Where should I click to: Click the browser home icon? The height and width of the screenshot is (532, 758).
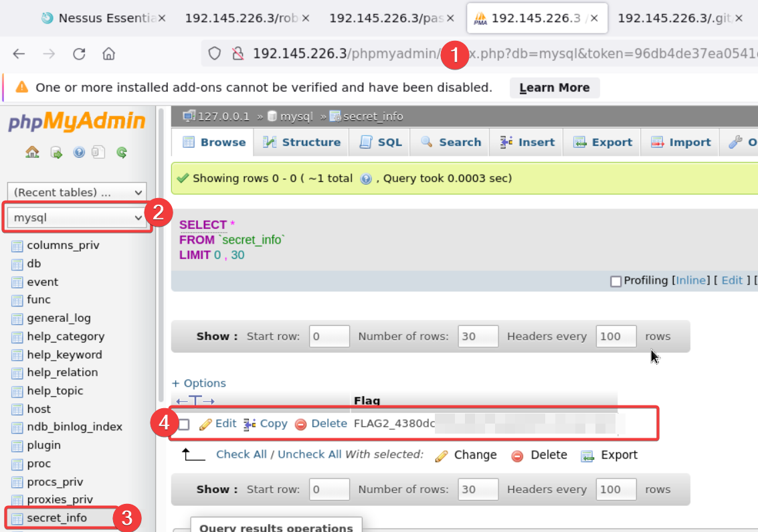click(x=108, y=54)
